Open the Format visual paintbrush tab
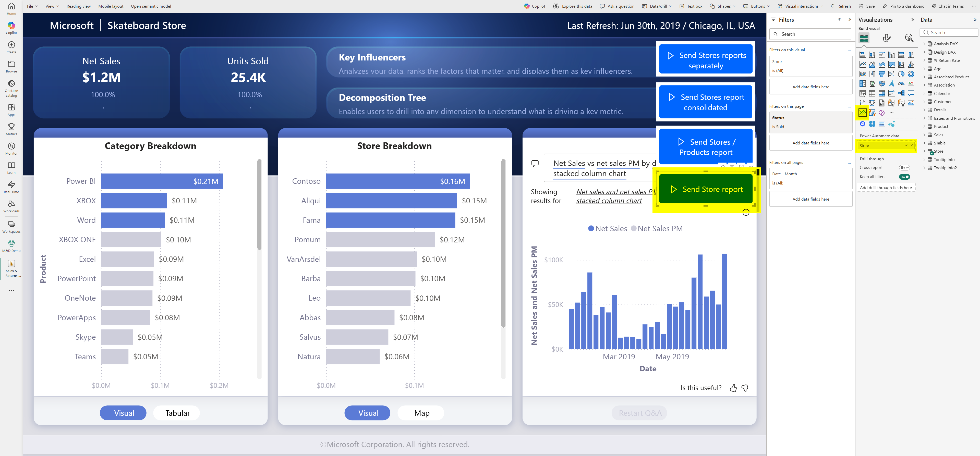This screenshot has width=980, height=456. (886, 38)
